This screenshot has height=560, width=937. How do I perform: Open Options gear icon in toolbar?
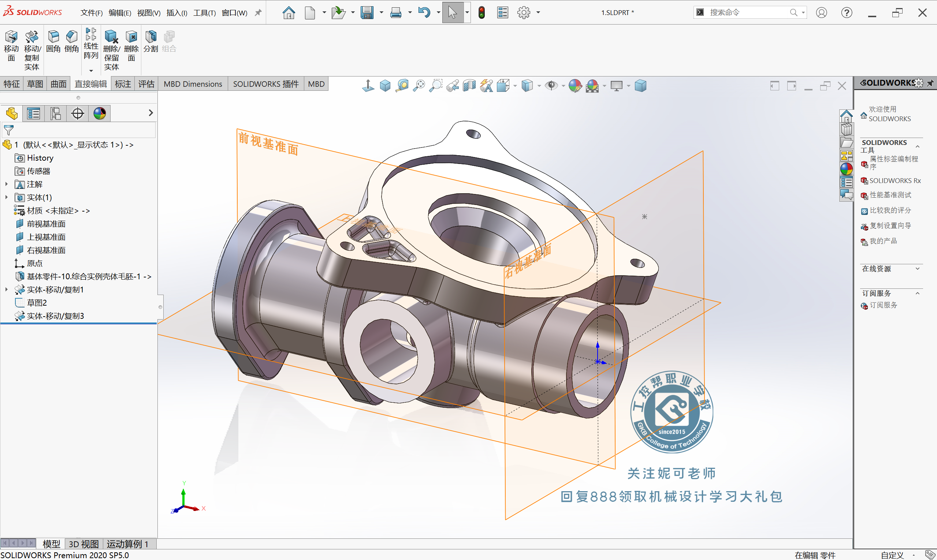click(x=524, y=12)
